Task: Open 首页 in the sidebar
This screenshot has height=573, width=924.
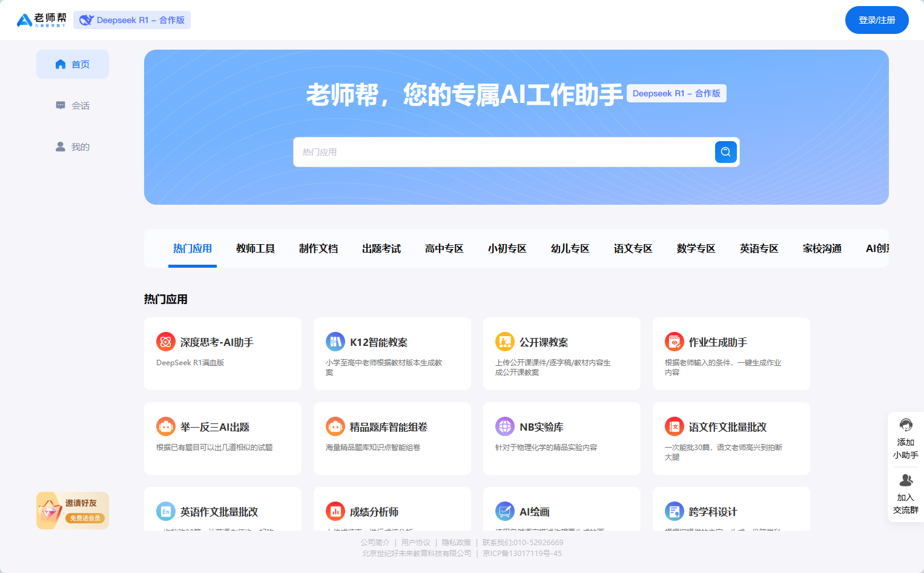Action: tap(73, 64)
